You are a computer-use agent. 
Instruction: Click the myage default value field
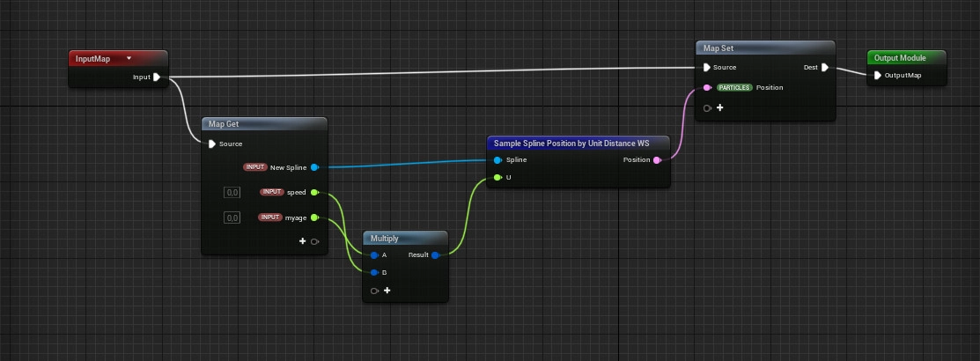pos(232,217)
